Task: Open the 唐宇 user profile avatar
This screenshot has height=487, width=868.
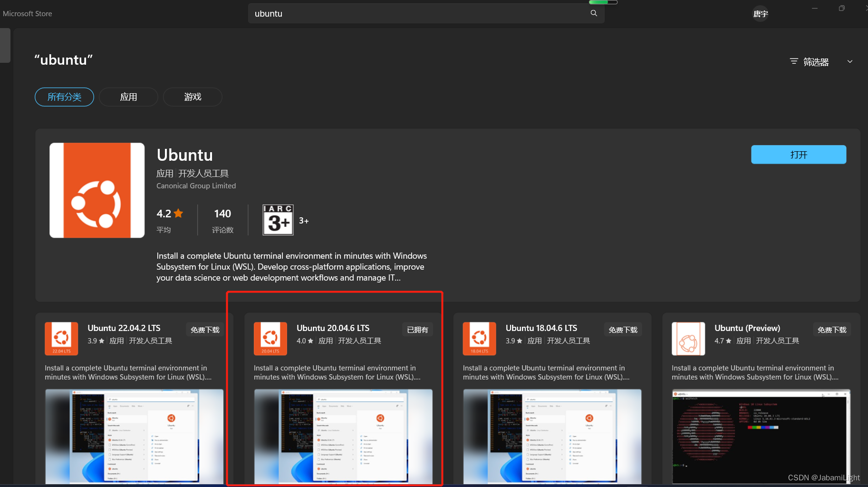Action: (x=761, y=14)
